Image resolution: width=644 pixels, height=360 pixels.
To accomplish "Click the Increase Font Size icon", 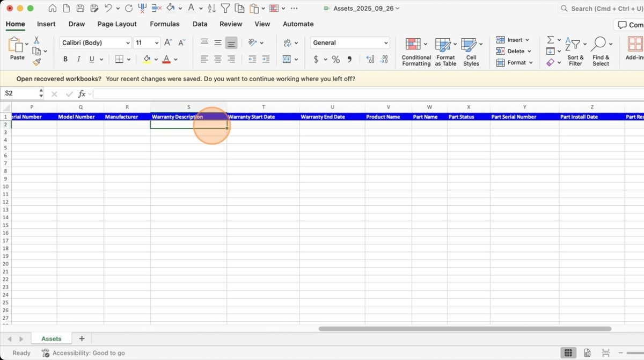I will 168,43.
